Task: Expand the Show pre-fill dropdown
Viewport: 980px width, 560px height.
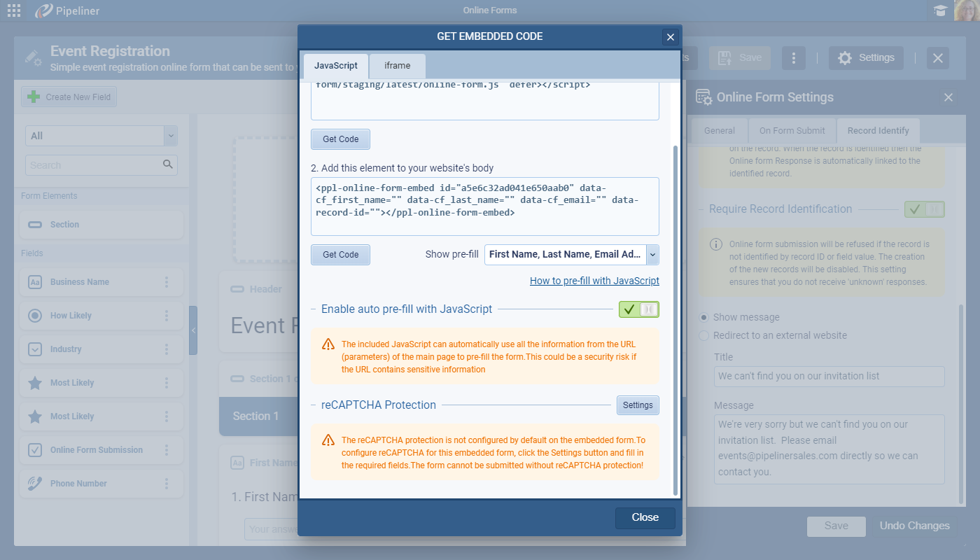Action: pyautogui.click(x=652, y=255)
